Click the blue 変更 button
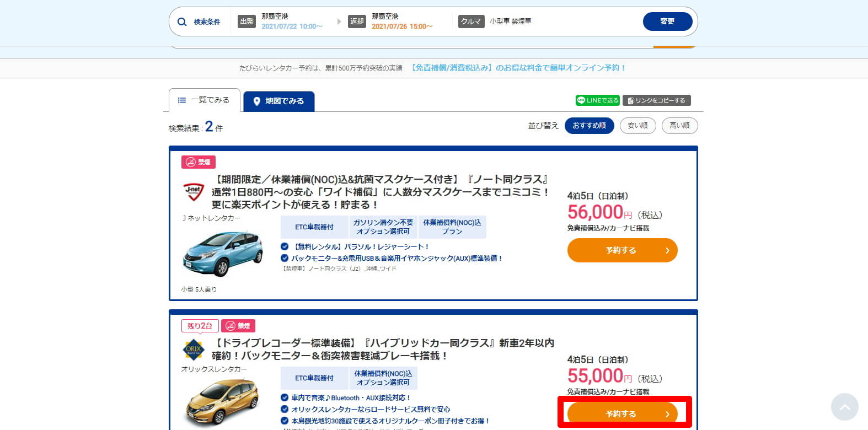Screen dimensions: 868x430 click(x=668, y=21)
